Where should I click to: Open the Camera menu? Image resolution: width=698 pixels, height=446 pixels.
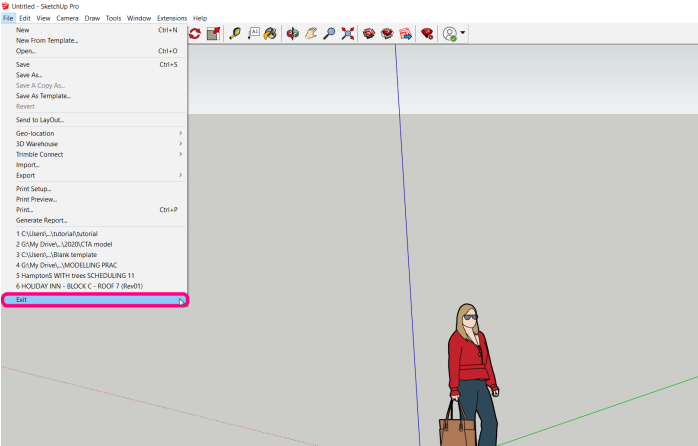67,18
